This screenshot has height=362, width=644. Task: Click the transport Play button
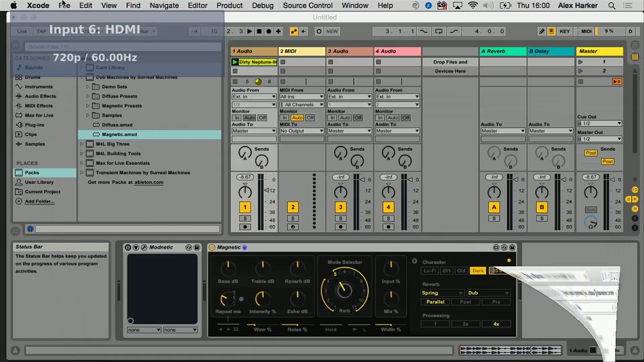coord(250,31)
